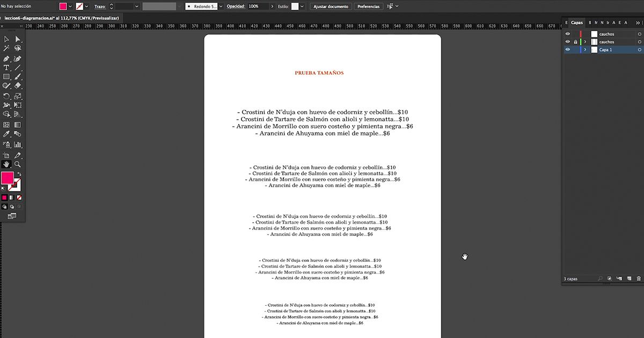Open the Redondo brush definition dropdown
The image size is (644, 338).
pos(221,6)
